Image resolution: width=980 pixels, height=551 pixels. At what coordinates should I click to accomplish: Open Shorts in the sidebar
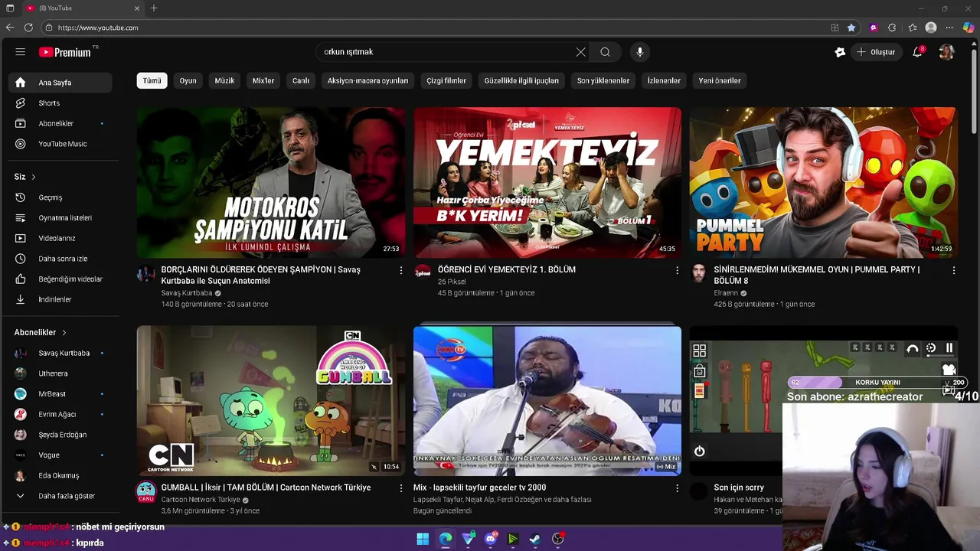point(60,103)
